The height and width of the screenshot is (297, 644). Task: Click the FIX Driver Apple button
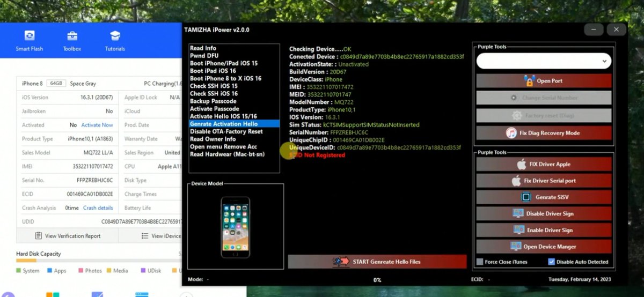(x=544, y=164)
